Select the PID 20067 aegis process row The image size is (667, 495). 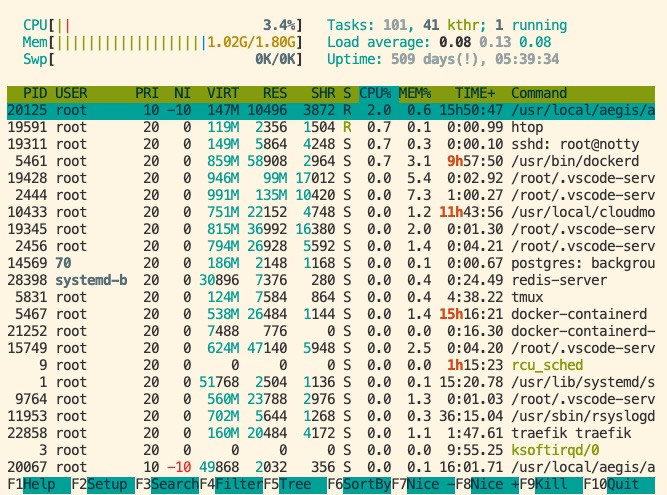pyautogui.click(x=331, y=467)
